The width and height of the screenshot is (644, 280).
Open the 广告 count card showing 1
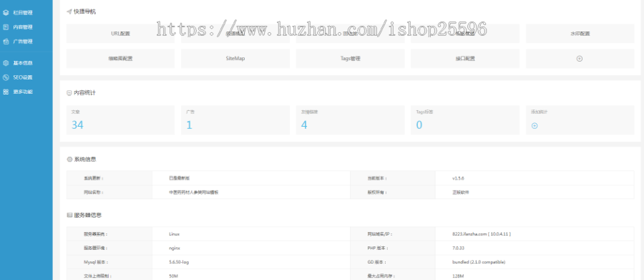[x=235, y=120]
